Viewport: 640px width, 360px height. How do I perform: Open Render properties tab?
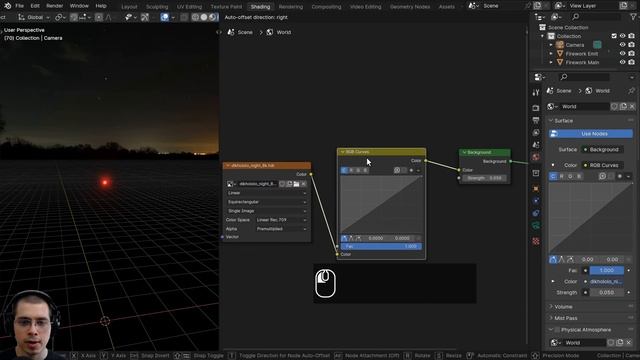click(536, 108)
